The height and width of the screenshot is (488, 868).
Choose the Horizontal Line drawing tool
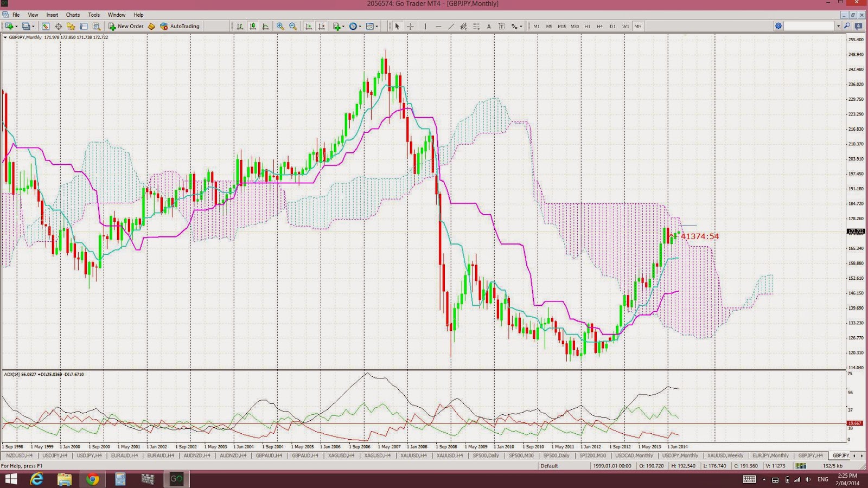438,26
